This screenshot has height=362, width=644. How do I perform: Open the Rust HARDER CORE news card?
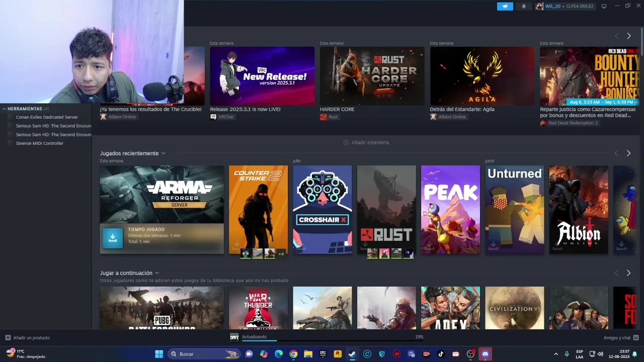(372, 76)
